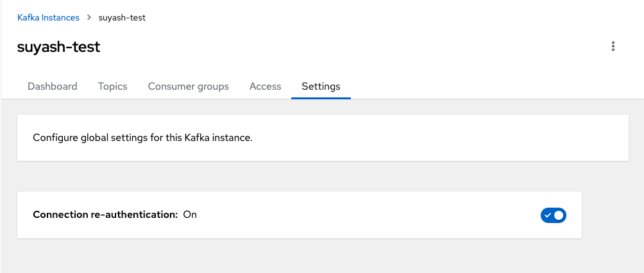Click the checkmark icon inside the switch
This screenshot has height=273, width=644.
[x=548, y=215]
